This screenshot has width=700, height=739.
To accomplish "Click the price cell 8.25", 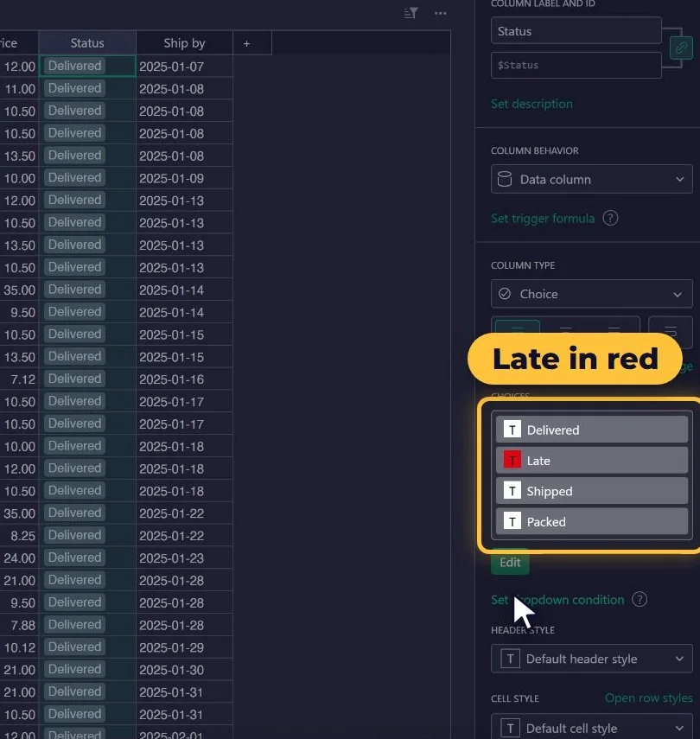I will [x=19, y=535].
